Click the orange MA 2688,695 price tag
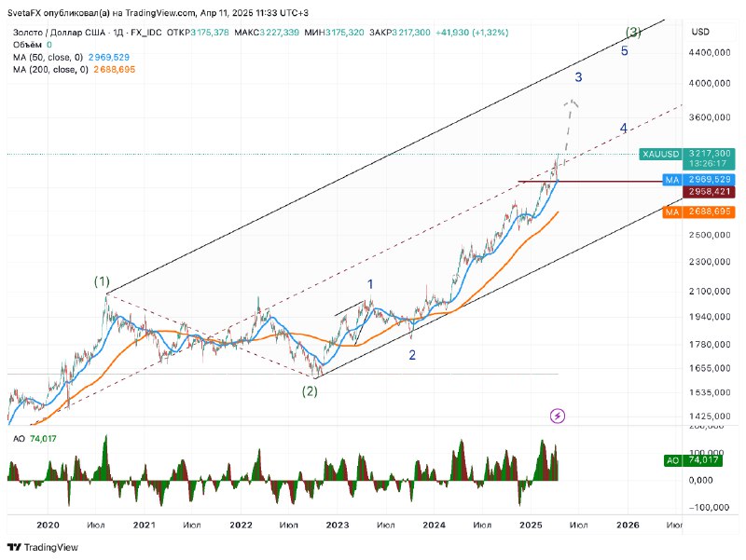Viewport: 746px width, 560px height. 698,212
